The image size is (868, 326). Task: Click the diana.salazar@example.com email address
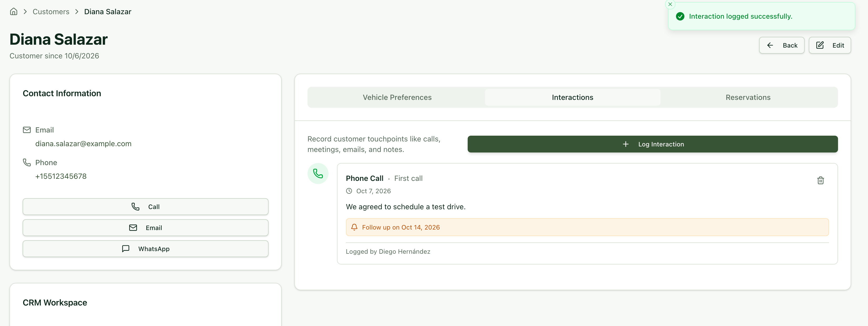(83, 144)
